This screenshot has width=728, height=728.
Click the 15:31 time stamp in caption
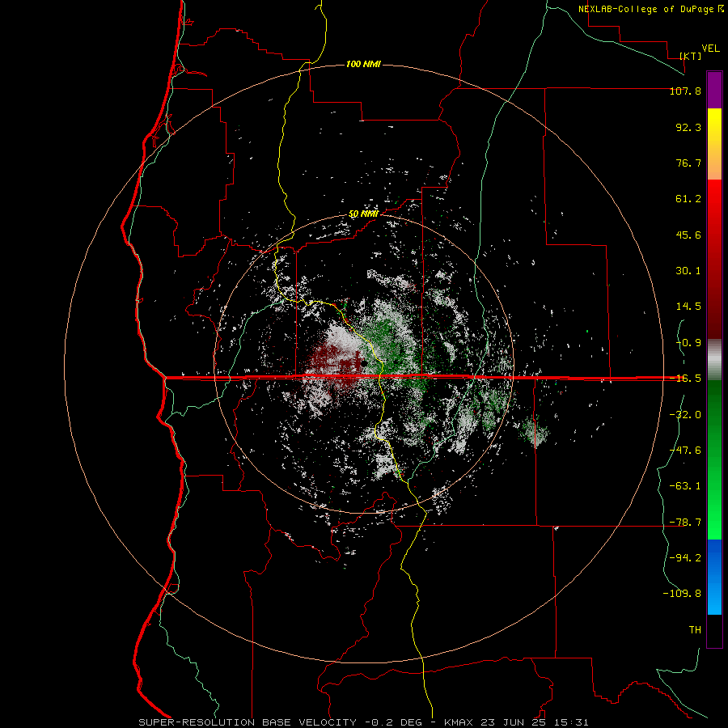click(571, 722)
